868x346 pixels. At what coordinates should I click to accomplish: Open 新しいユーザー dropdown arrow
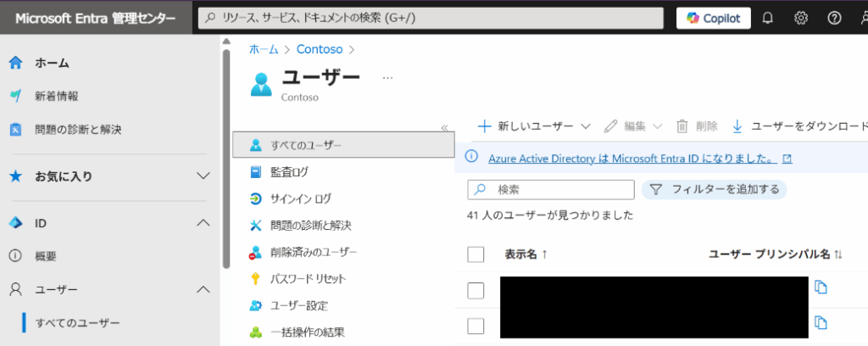[x=587, y=126]
